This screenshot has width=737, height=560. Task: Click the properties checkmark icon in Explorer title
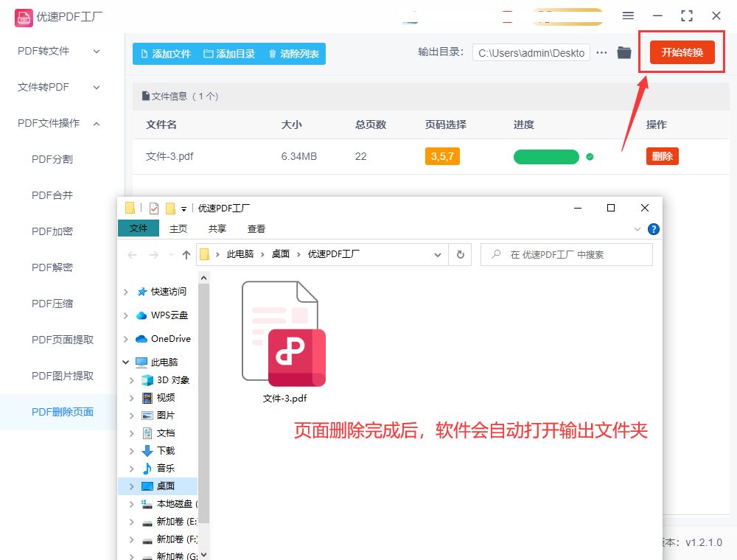tap(154, 208)
